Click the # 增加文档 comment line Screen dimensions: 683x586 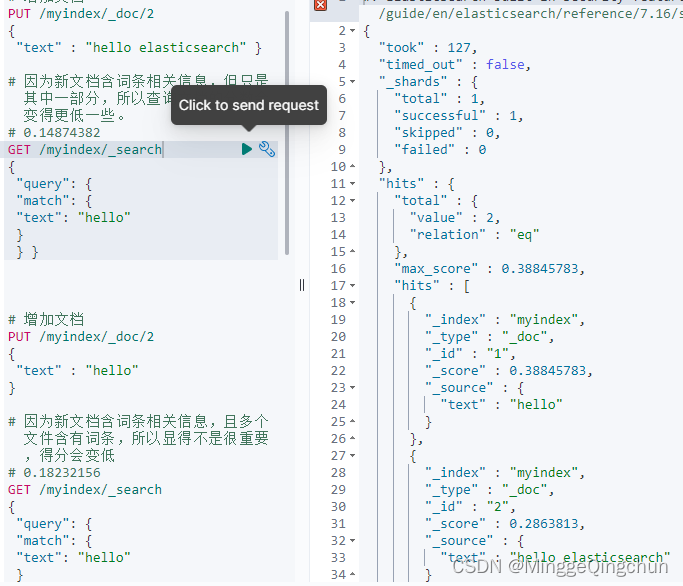tap(46, 319)
